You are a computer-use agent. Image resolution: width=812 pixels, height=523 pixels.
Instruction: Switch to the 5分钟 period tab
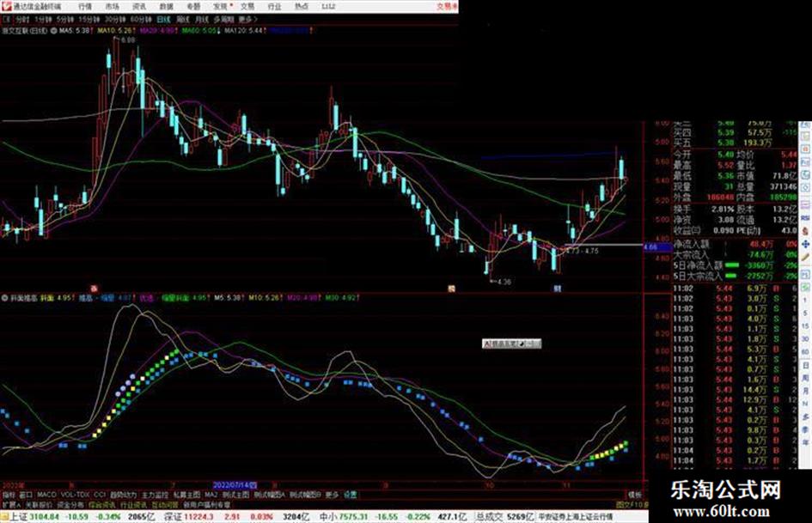[x=65, y=19]
